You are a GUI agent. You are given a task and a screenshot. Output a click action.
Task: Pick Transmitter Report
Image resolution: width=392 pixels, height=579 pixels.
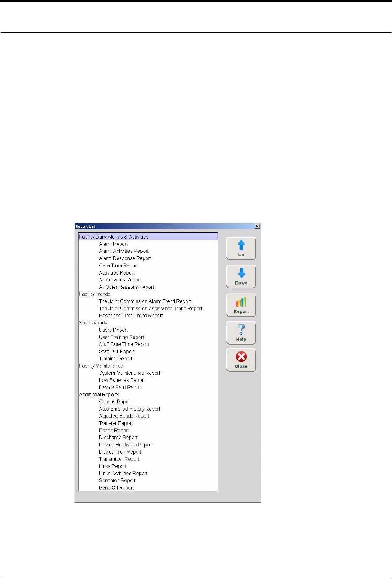119,459
